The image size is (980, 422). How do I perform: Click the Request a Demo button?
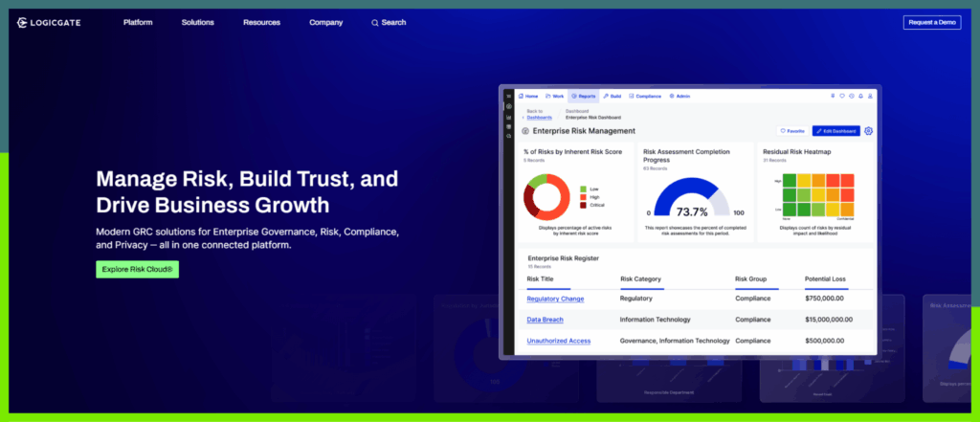pyautogui.click(x=931, y=23)
